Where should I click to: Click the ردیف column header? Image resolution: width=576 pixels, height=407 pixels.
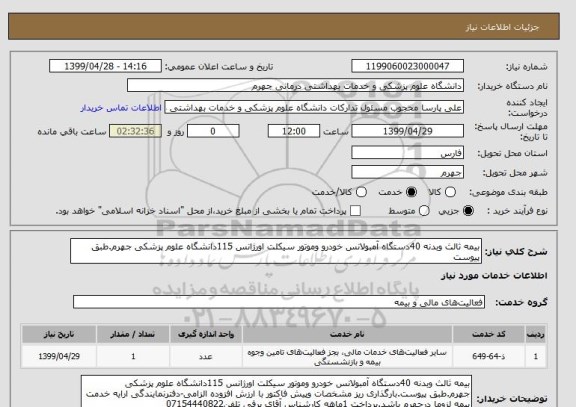(x=536, y=334)
